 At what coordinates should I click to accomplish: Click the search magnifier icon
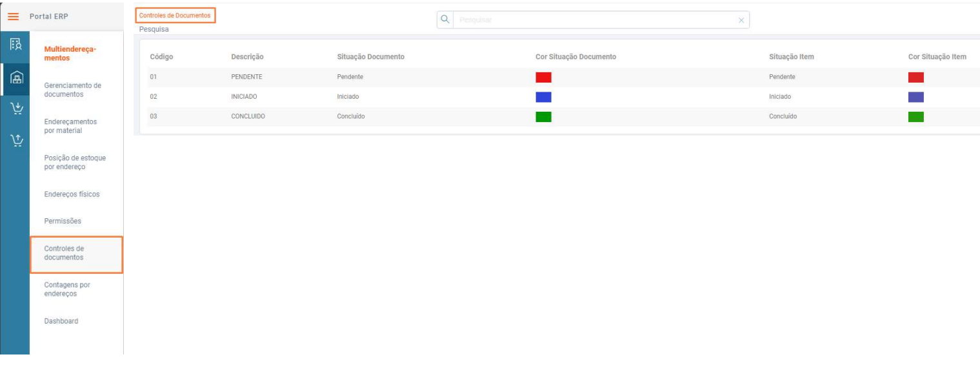tap(445, 20)
